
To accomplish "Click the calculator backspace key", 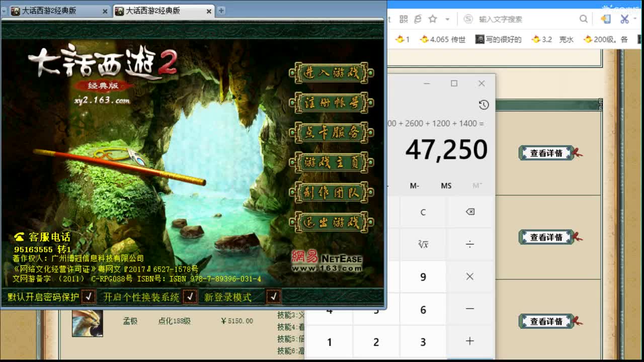I will tap(470, 212).
